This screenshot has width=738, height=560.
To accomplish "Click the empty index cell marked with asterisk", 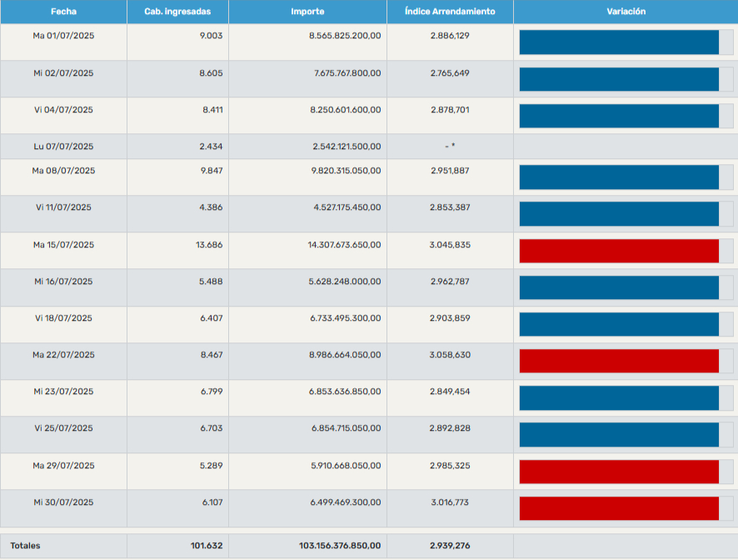I will click(x=450, y=147).
